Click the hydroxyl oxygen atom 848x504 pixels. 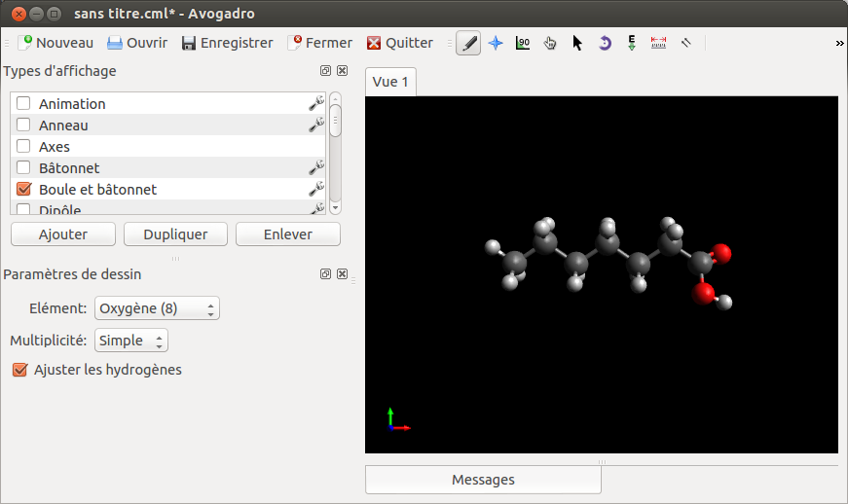point(704,293)
